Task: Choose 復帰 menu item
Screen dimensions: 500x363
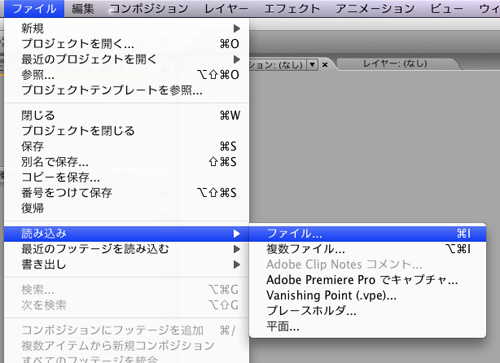Action: point(127,208)
